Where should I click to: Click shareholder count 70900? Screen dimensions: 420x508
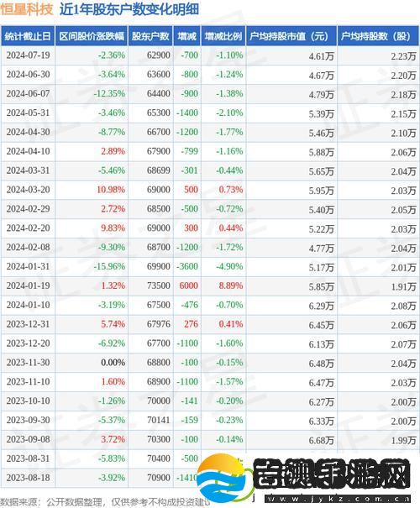159,478
